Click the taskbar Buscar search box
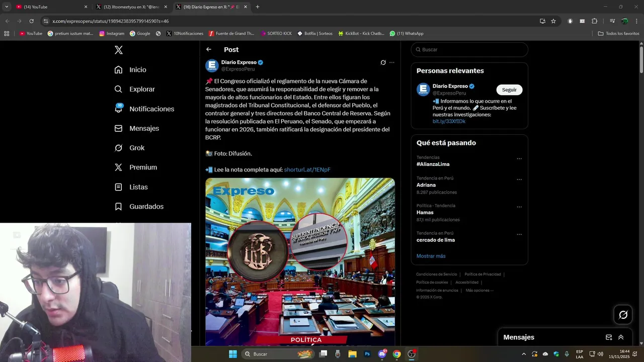The image size is (644, 362). tap(278, 354)
